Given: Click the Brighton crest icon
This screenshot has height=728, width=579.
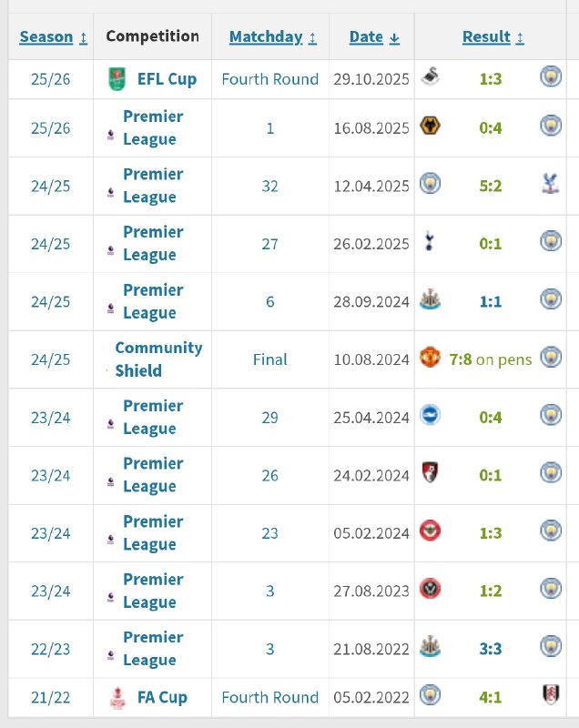Looking at the screenshot, I should point(430,416).
